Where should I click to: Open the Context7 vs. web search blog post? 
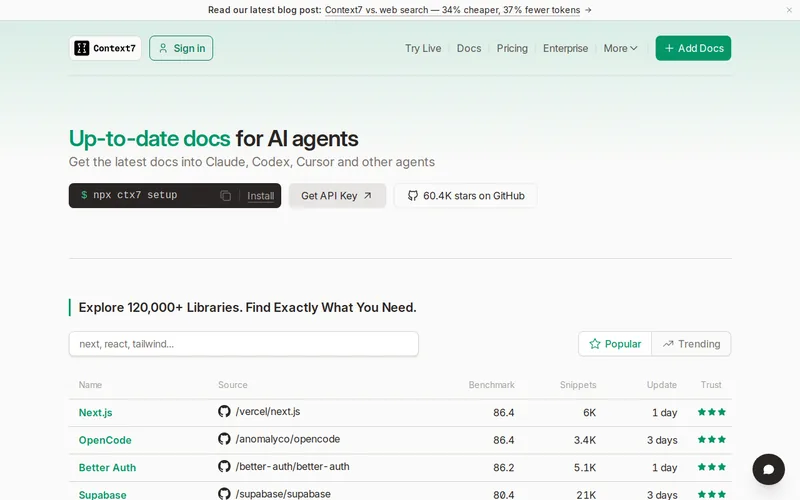coord(452,10)
